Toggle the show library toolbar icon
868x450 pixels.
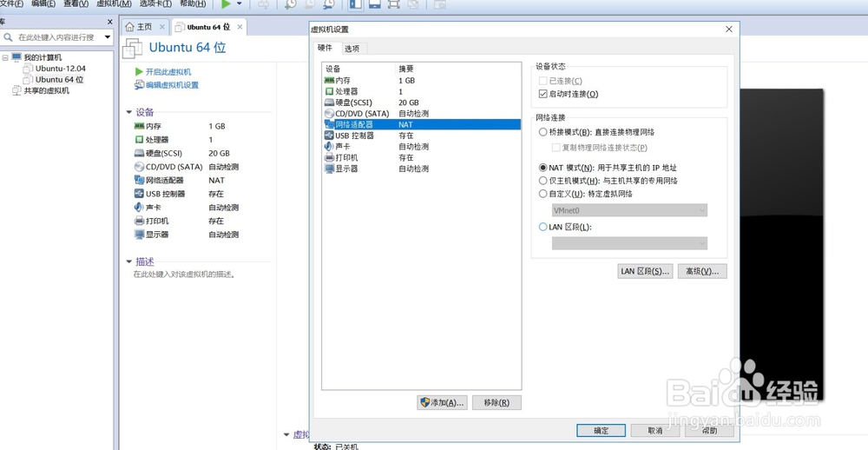click(x=355, y=3)
